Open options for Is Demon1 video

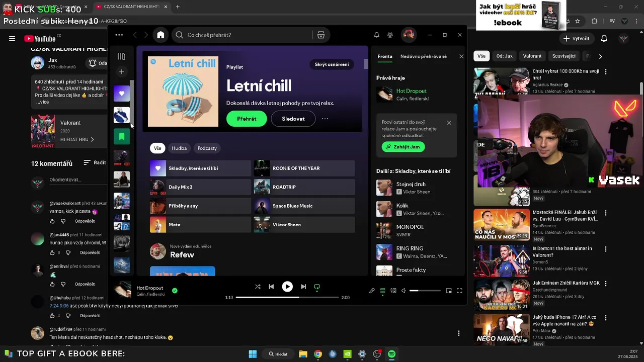pos(606,249)
